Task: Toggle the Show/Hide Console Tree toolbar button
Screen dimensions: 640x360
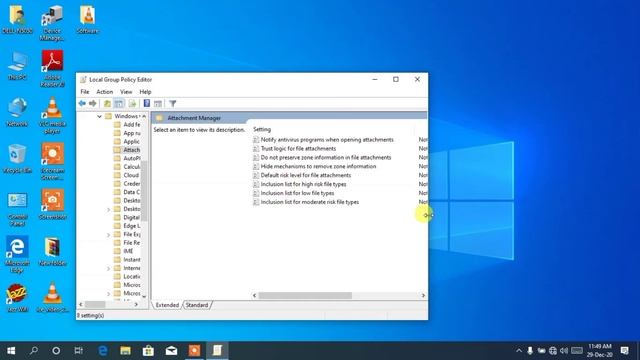Action: (119, 104)
